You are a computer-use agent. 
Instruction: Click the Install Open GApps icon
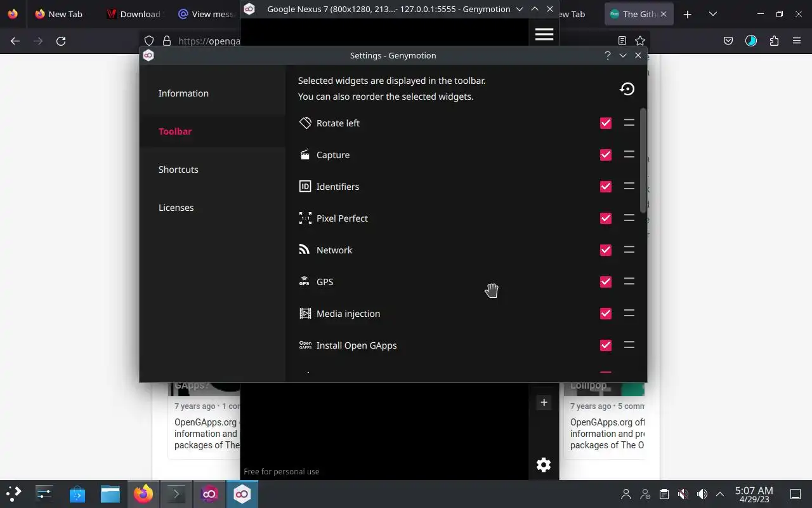tap(305, 345)
